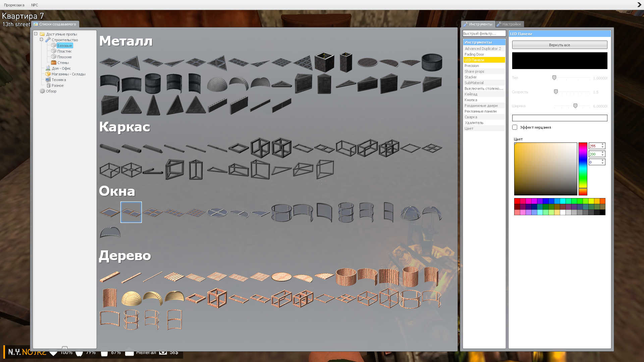Screen dimensions: 644x362
Task: Enable the Эффект мерцания checkbox
Action: click(515, 127)
